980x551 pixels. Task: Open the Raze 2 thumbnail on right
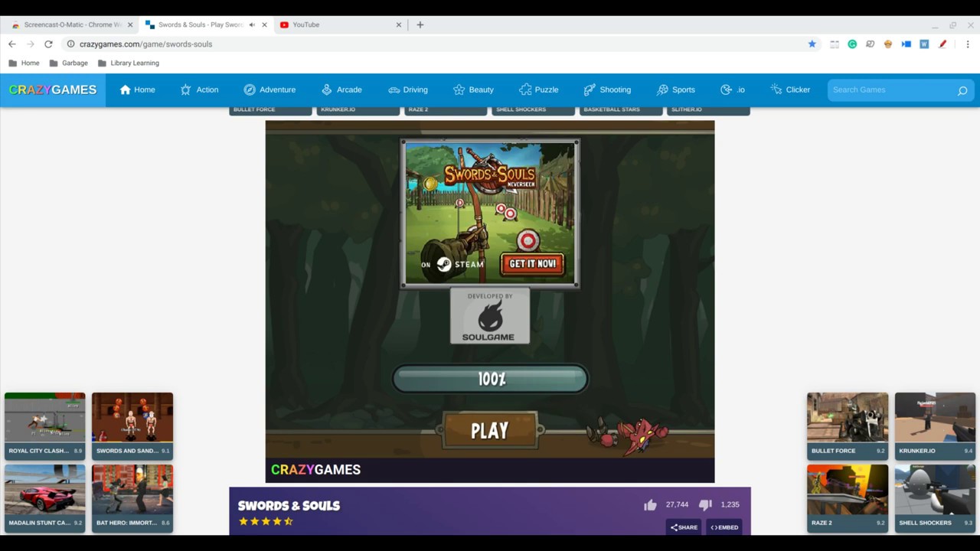click(x=848, y=497)
